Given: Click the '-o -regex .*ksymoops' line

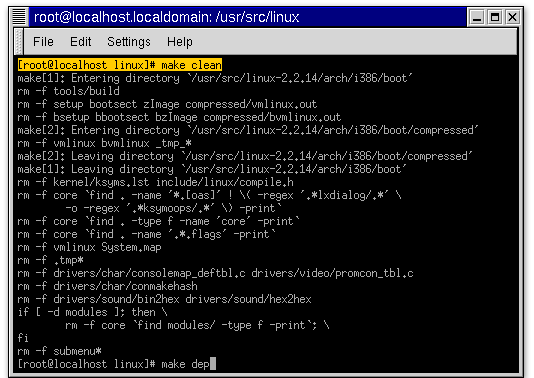Looking at the screenshot, I should [173, 208].
